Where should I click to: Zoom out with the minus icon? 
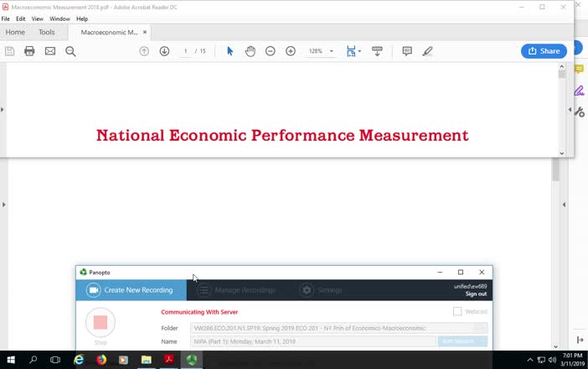click(270, 51)
